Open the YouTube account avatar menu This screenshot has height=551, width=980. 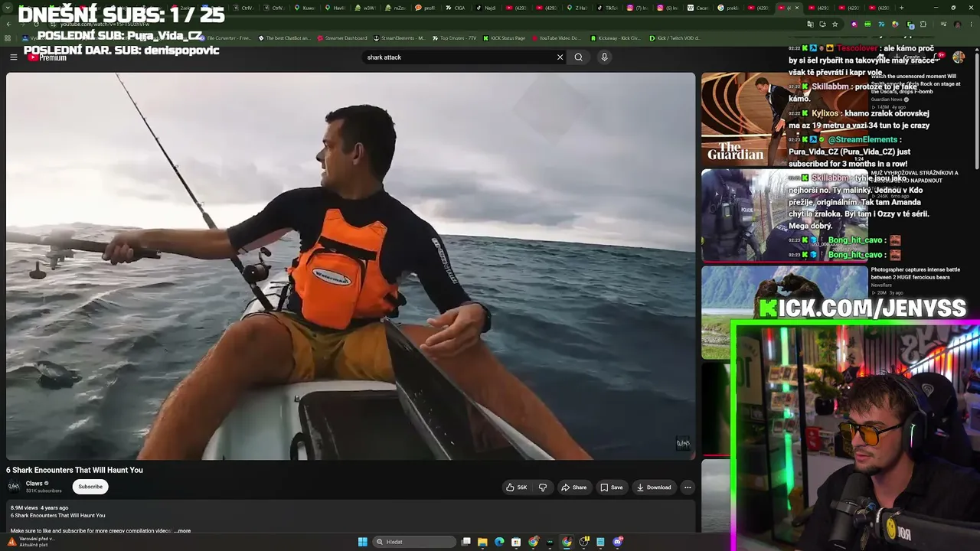click(x=959, y=57)
